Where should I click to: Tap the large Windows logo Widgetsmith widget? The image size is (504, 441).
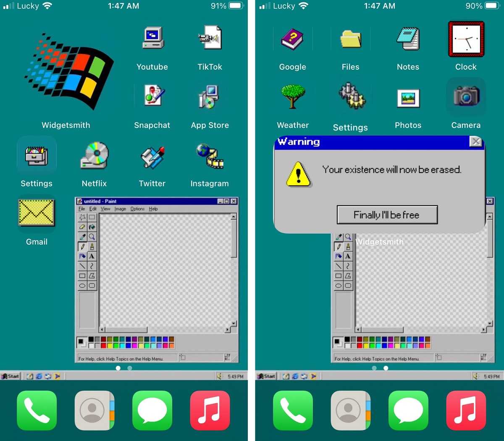[x=66, y=71]
